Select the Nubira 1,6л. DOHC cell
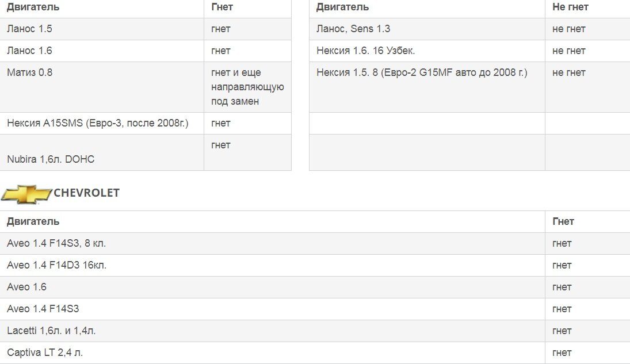Viewport: 630px width, 364px height. tap(102, 152)
